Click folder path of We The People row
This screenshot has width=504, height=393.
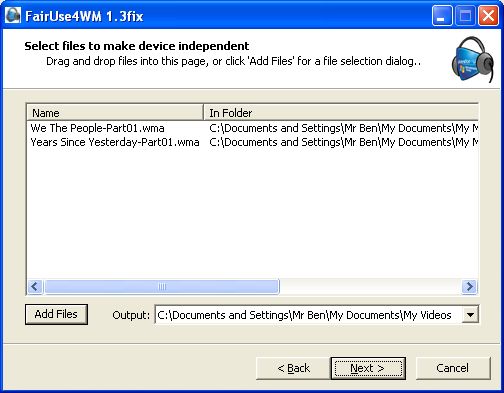[x=344, y=128]
